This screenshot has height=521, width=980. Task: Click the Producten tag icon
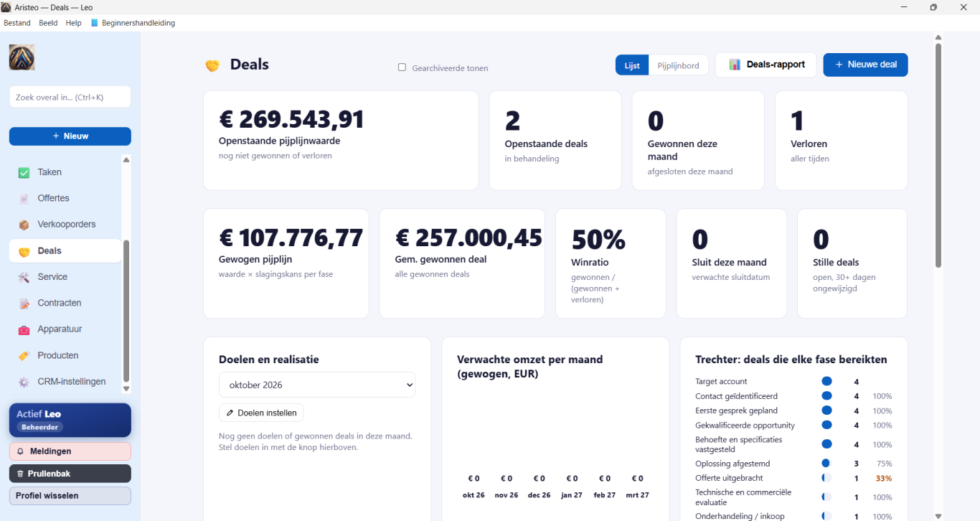(24, 356)
